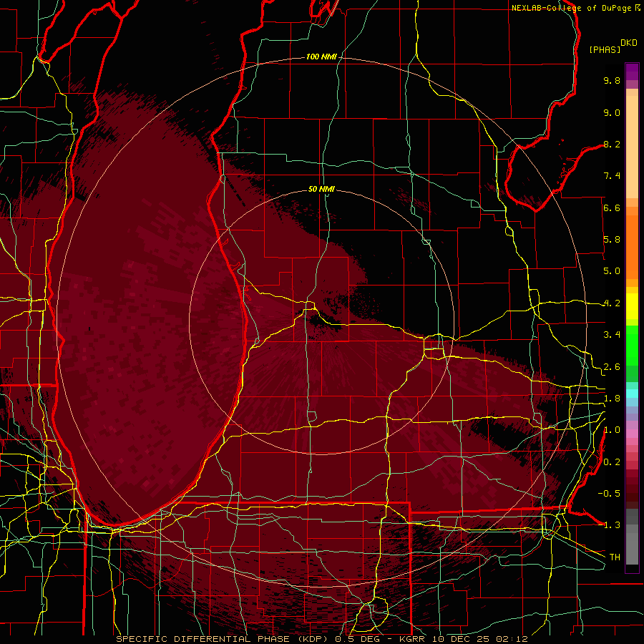Image resolution: width=644 pixels, height=644 pixels.
Task: Click the 7.4 scale value
Action: [612, 176]
